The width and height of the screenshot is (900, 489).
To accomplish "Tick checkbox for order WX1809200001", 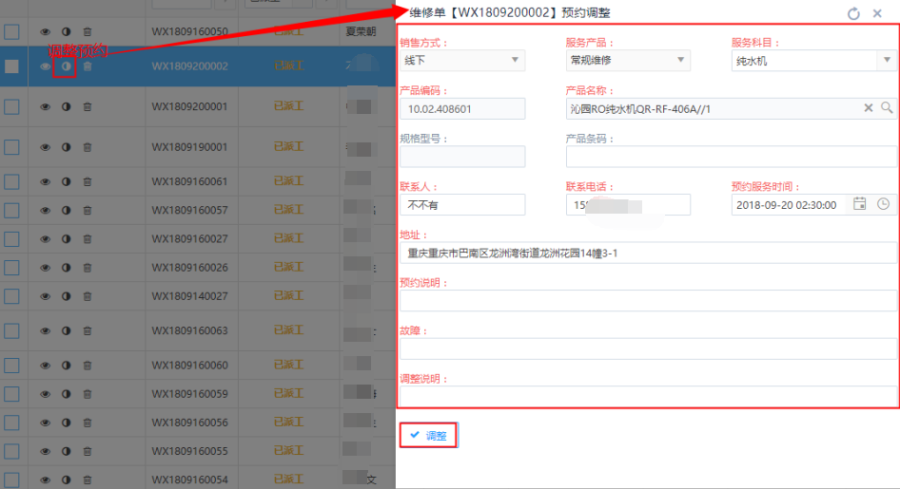I will [x=12, y=106].
